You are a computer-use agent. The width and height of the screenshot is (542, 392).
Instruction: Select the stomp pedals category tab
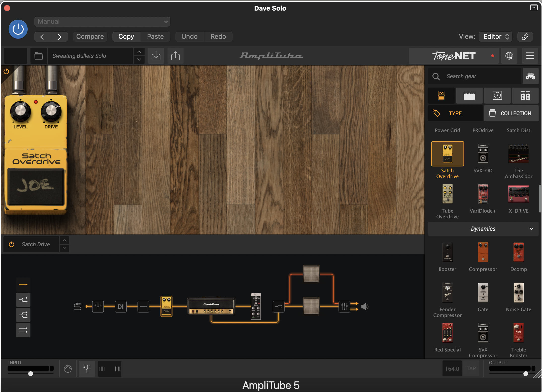click(x=441, y=96)
